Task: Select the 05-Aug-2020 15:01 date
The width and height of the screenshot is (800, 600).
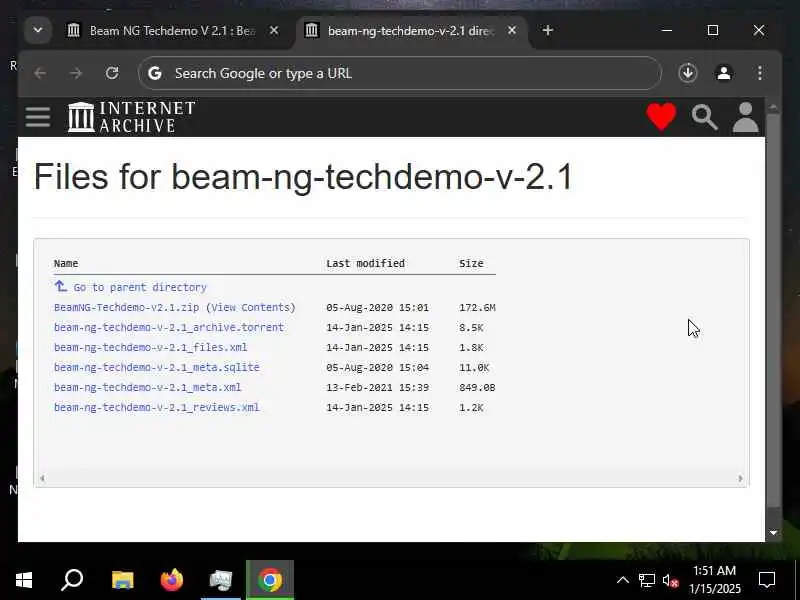Action: (378, 308)
